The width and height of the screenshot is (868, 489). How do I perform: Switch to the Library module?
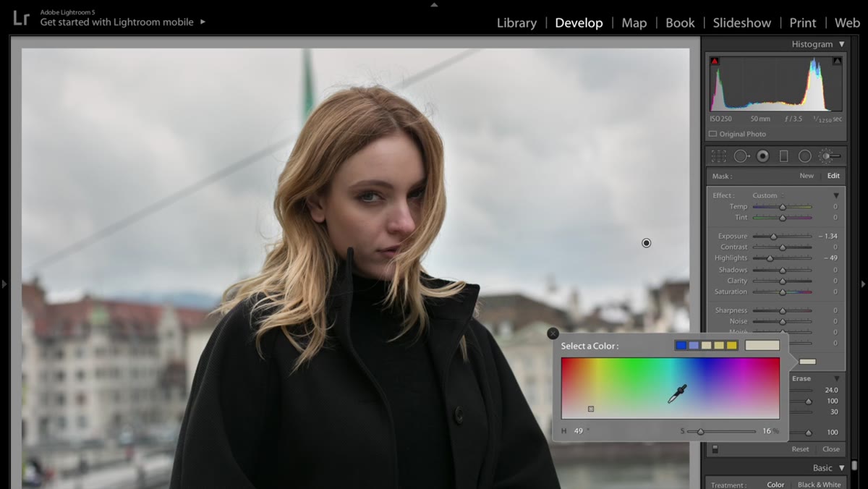(x=516, y=22)
